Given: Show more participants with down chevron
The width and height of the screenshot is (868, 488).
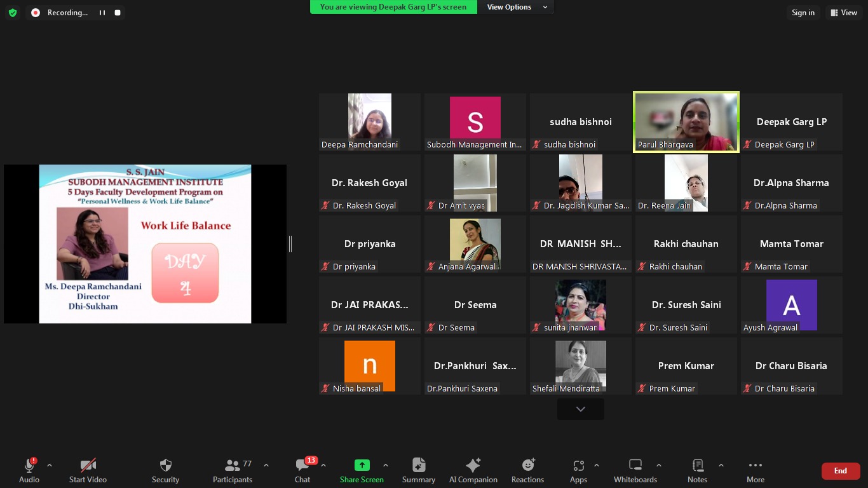Looking at the screenshot, I should click(580, 409).
